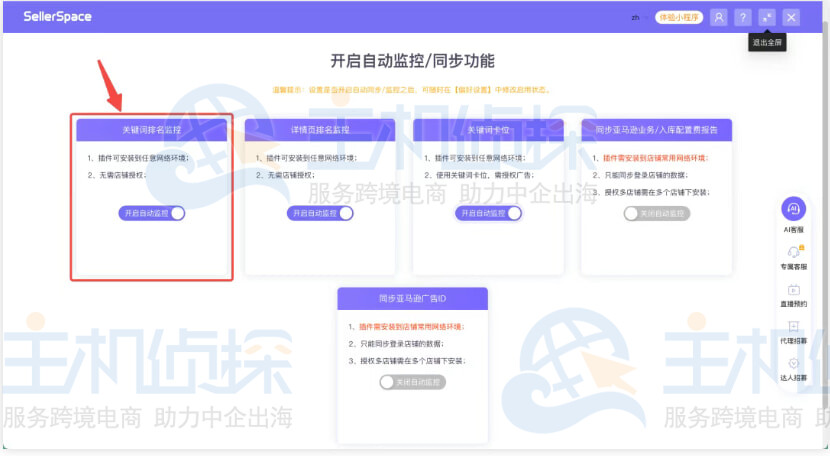Click the help question mark icon
The width and height of the screenshot is (830, 456).
[742, 17]
